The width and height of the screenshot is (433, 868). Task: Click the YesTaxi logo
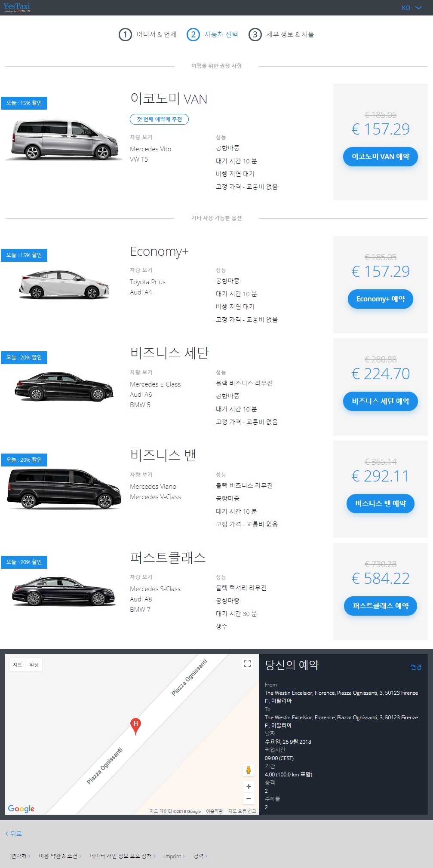tap(17, 7)
